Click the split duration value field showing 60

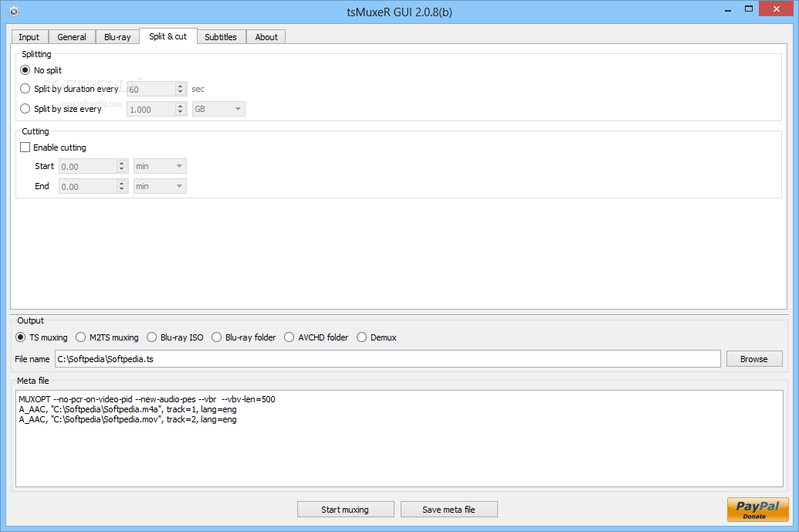point(151,89)
